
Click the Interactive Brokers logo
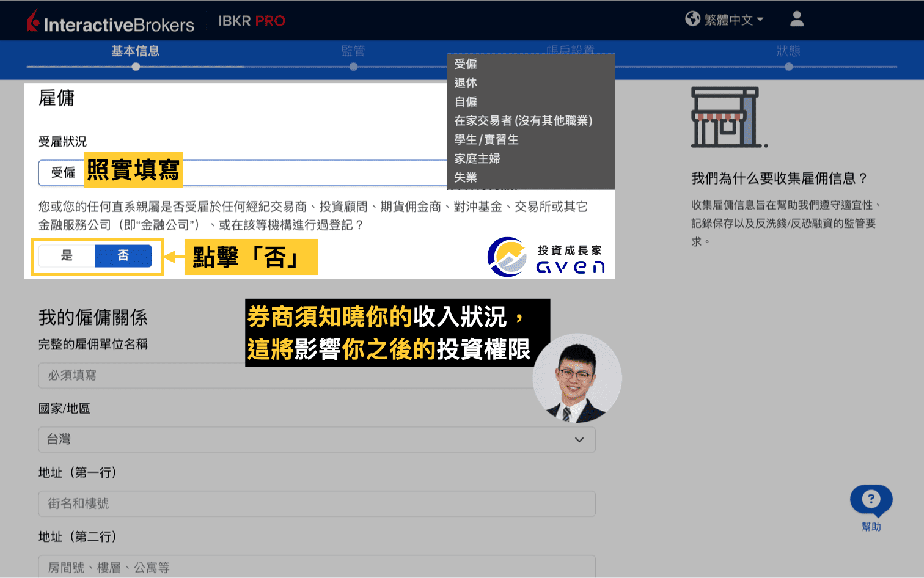[110, 20]
